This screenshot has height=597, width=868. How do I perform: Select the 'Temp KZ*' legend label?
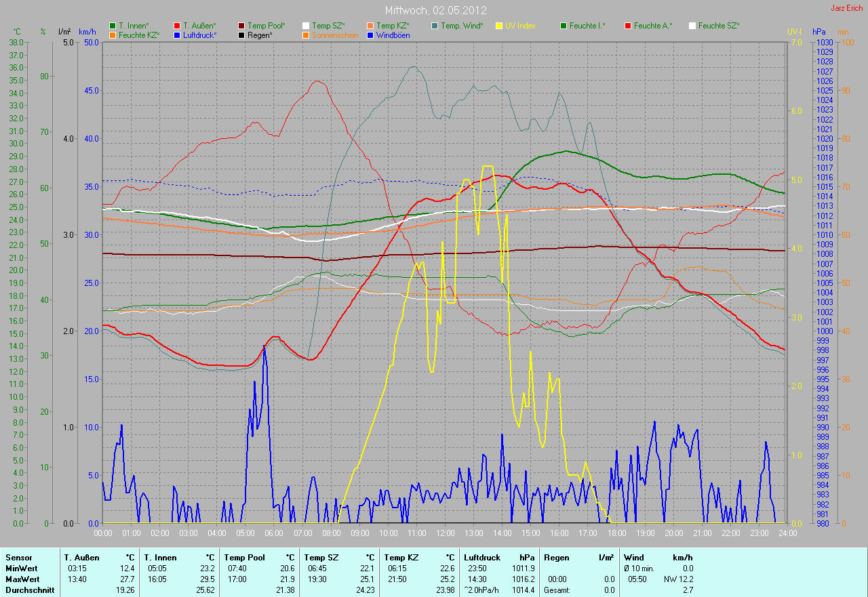pos(393,26)
